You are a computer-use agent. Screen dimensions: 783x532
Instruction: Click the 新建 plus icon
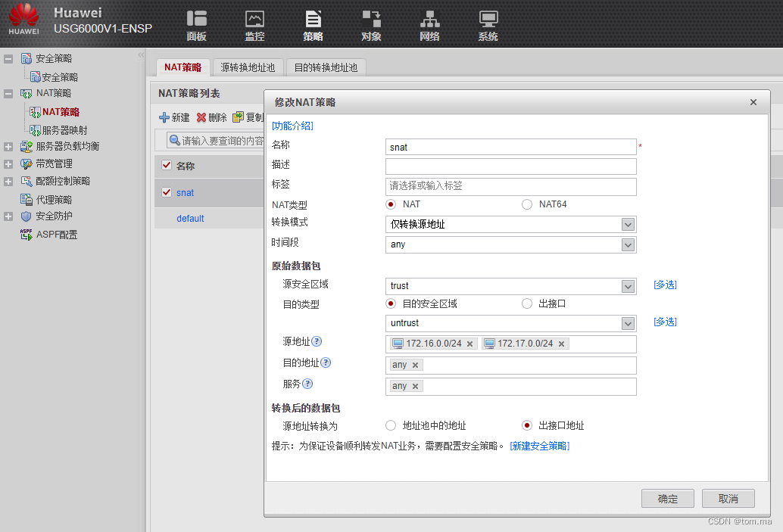click(164, 117)
